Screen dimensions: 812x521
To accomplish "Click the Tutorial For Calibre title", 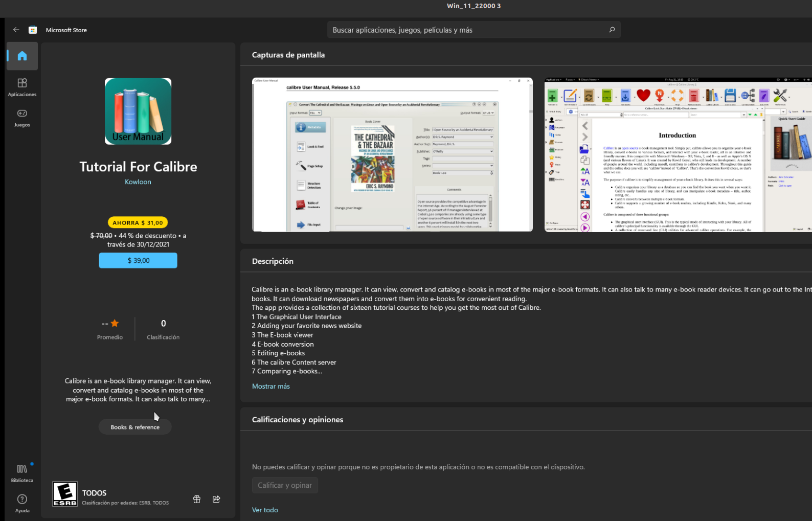I will [138, 167].
